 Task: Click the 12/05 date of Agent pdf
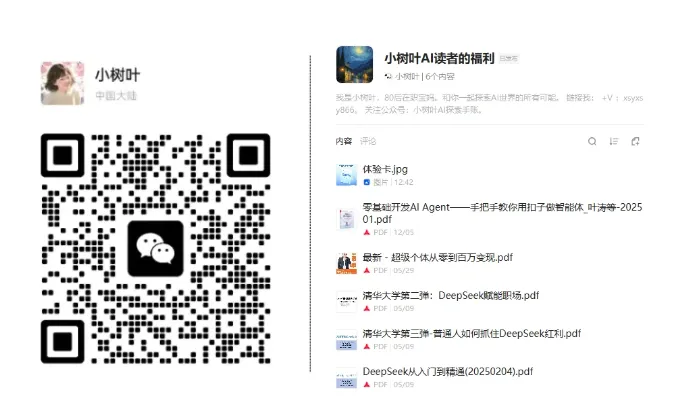point(404,233)
